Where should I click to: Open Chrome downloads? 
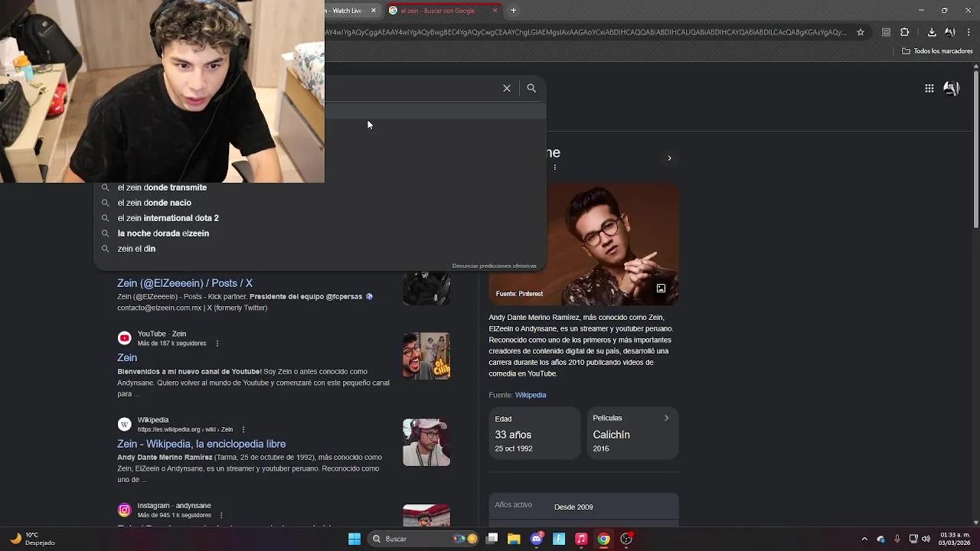tap(932, 32)
